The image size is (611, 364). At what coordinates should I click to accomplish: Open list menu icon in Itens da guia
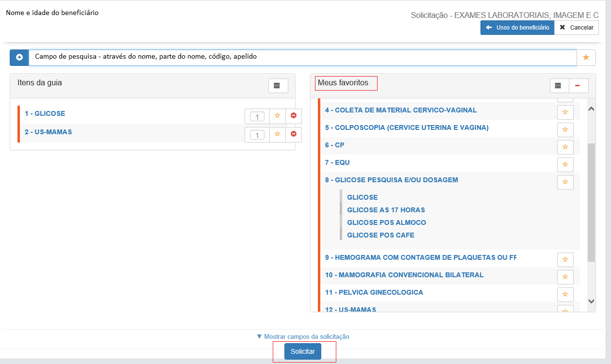(x=278, y=86)
